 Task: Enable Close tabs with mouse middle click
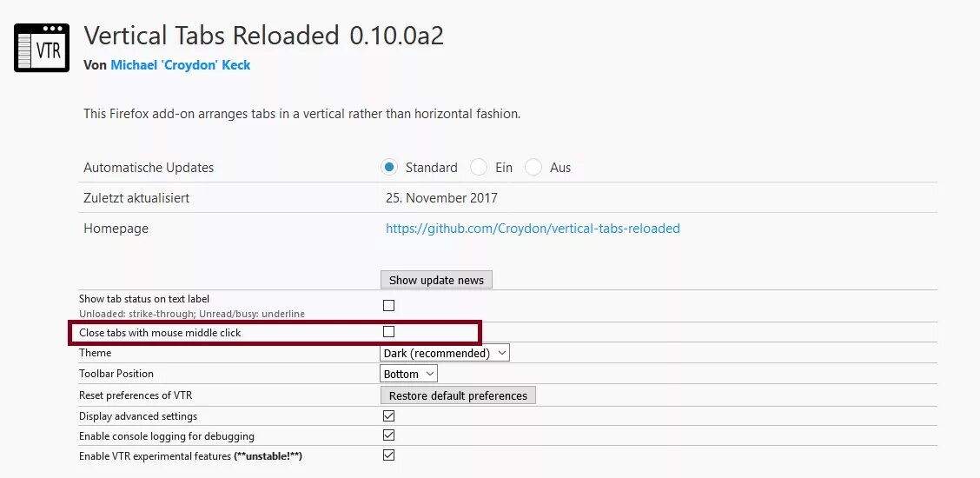point(388,331)
